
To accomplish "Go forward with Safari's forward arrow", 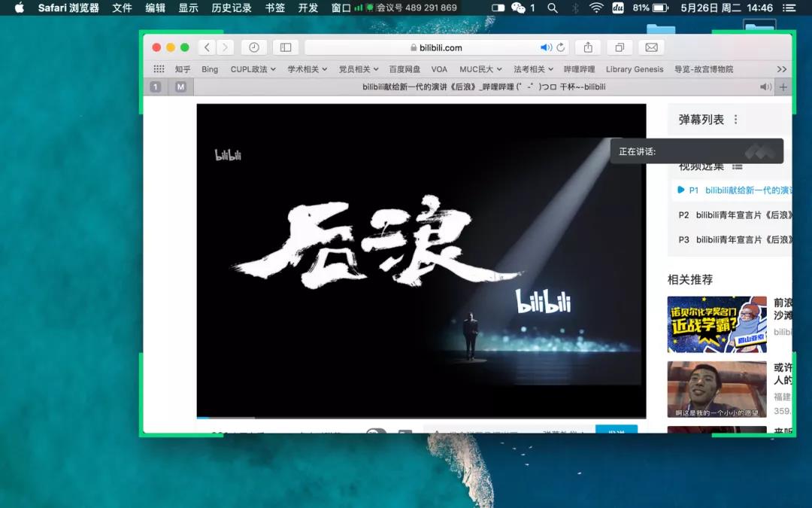I will (x=225, y=47).
